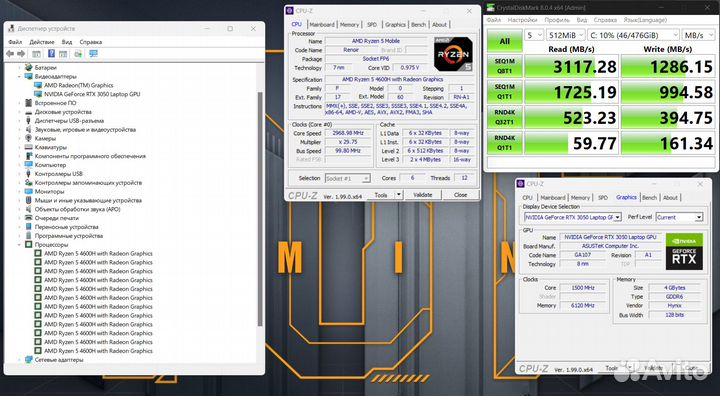Collapse the Видеоадаптеры tree node
This screenshot has width=720, height=396.
pyautogui.click(x=19, y=76)
